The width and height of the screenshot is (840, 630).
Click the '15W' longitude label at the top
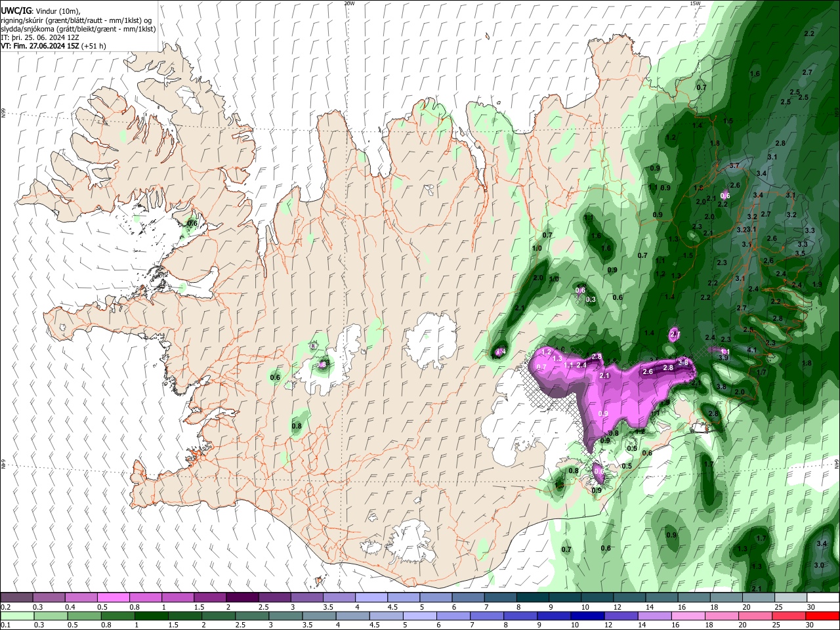pos(695,3)
